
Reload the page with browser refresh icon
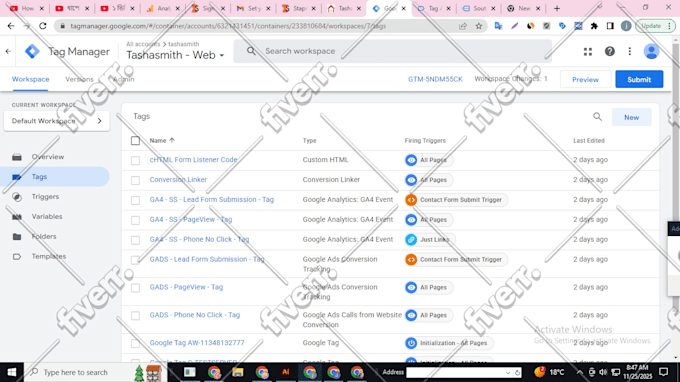coord(42,26)
